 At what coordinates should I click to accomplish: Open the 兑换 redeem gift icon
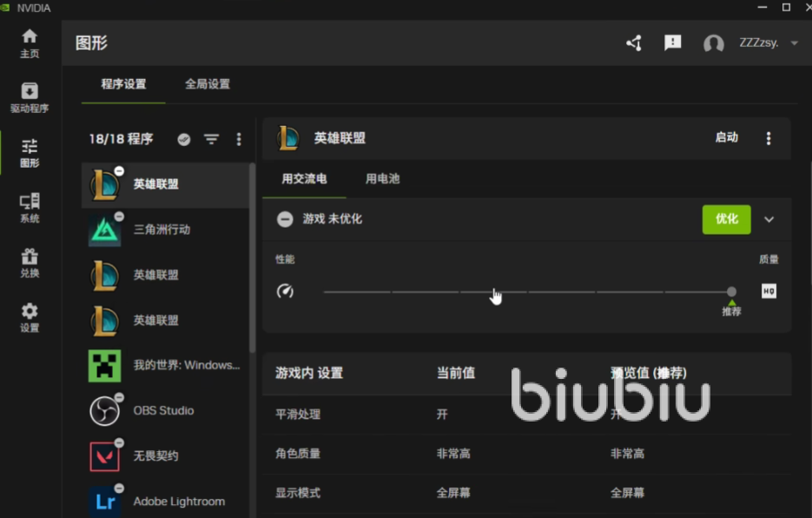tap(30, 262)
